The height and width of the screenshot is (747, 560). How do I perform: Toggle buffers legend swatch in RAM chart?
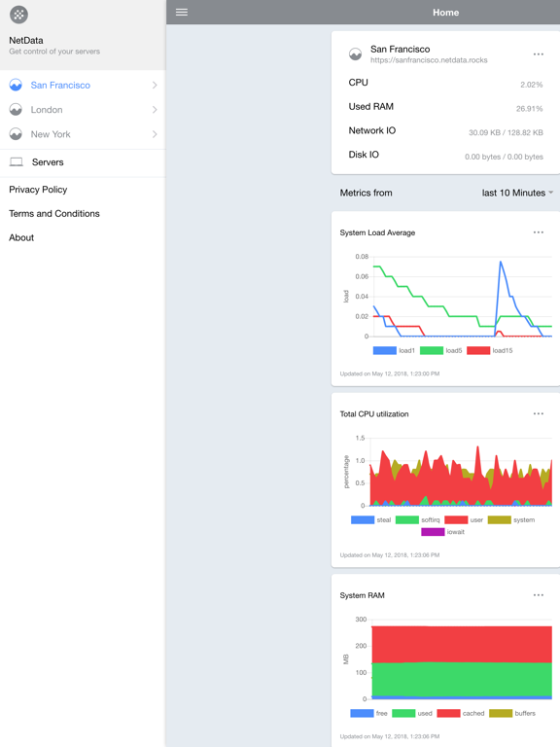click(501, 713)
